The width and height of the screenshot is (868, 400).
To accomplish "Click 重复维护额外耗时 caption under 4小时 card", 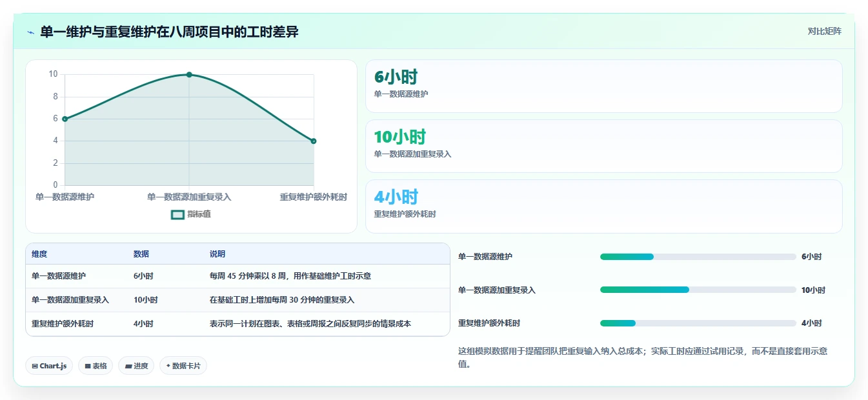I will (405, 214).
